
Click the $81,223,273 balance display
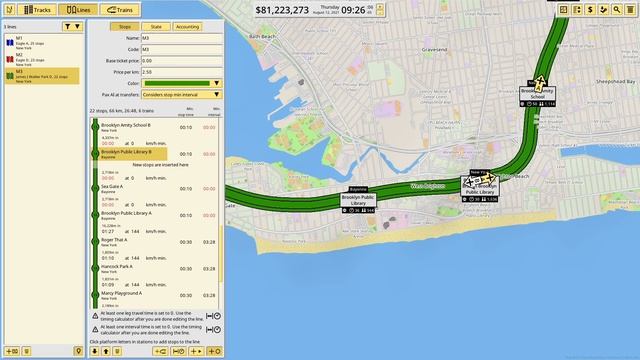[282, 10]
